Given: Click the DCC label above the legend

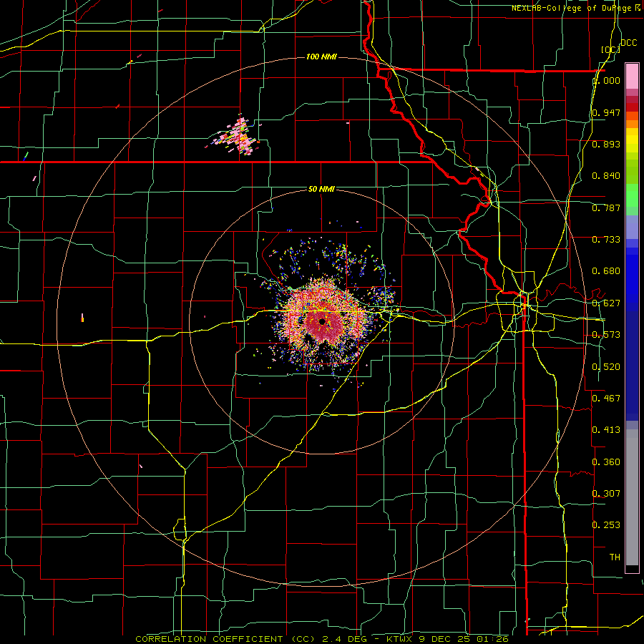Looking at the screenshot, I should (x=628, y=43).
